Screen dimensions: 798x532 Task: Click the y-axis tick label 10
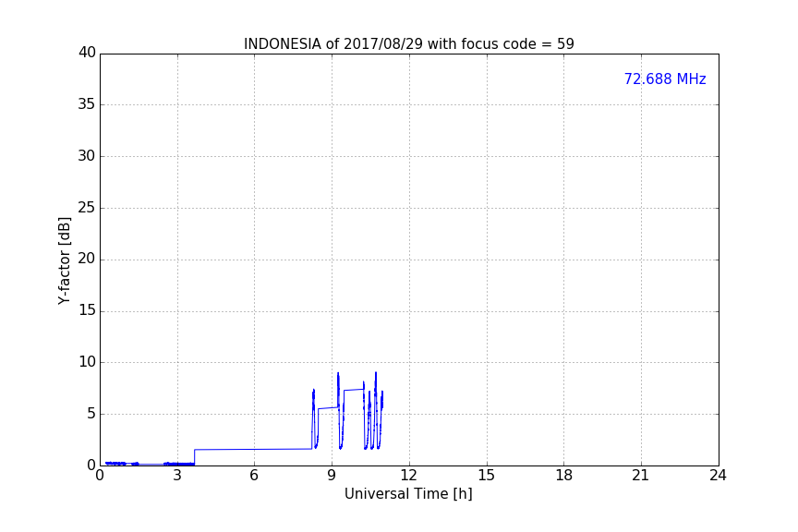click(87, 362)
